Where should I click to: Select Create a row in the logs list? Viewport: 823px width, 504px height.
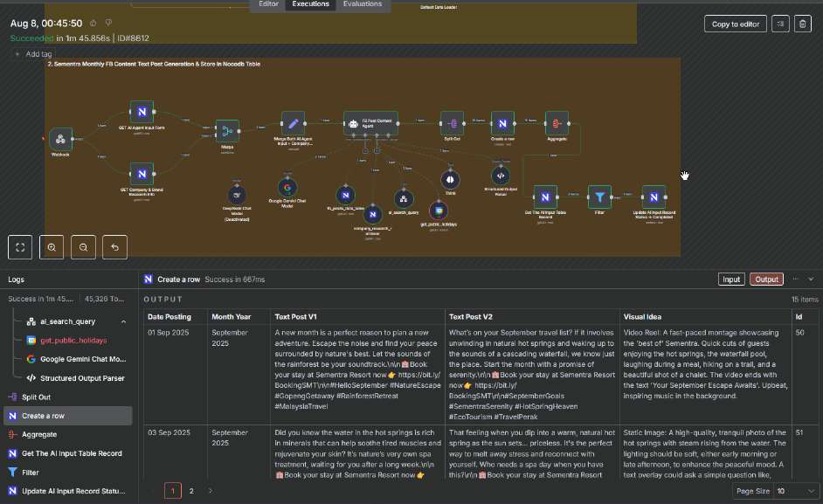click(67, 416)
